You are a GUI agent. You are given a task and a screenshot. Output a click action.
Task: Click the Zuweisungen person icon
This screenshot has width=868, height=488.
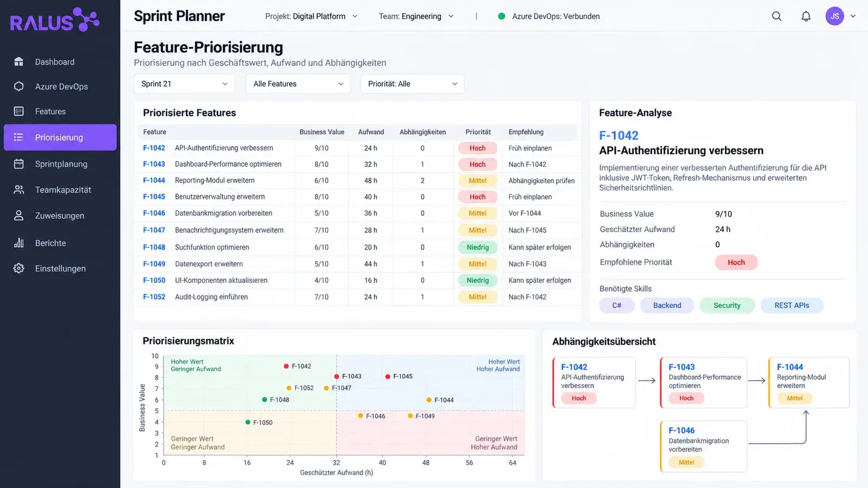click(18, 215)
